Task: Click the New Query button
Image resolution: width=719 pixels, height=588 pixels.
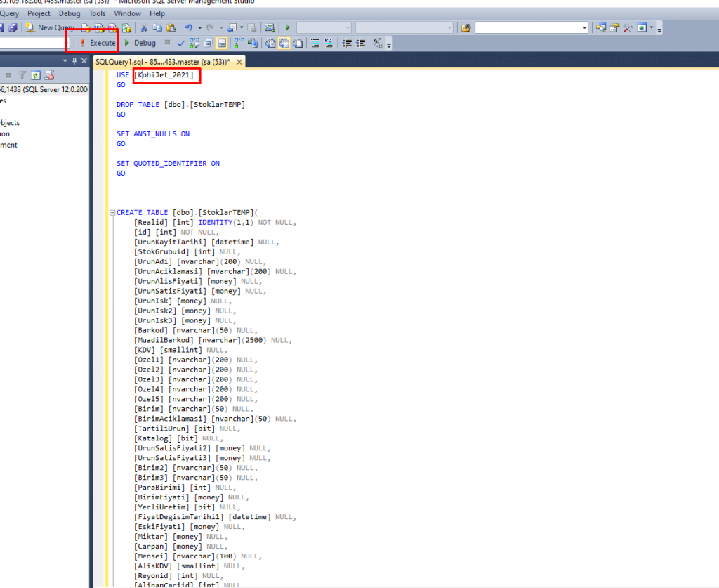Action: [50, 27]
